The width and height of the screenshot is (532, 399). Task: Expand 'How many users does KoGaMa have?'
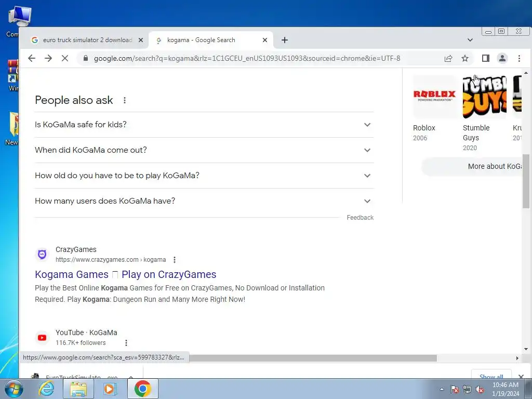pos(204,201)
